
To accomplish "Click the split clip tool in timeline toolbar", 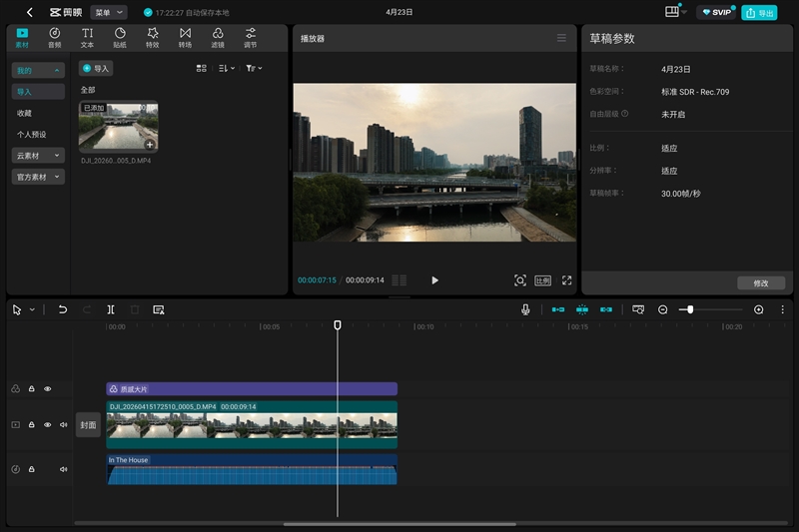I will tap(111, 309).
